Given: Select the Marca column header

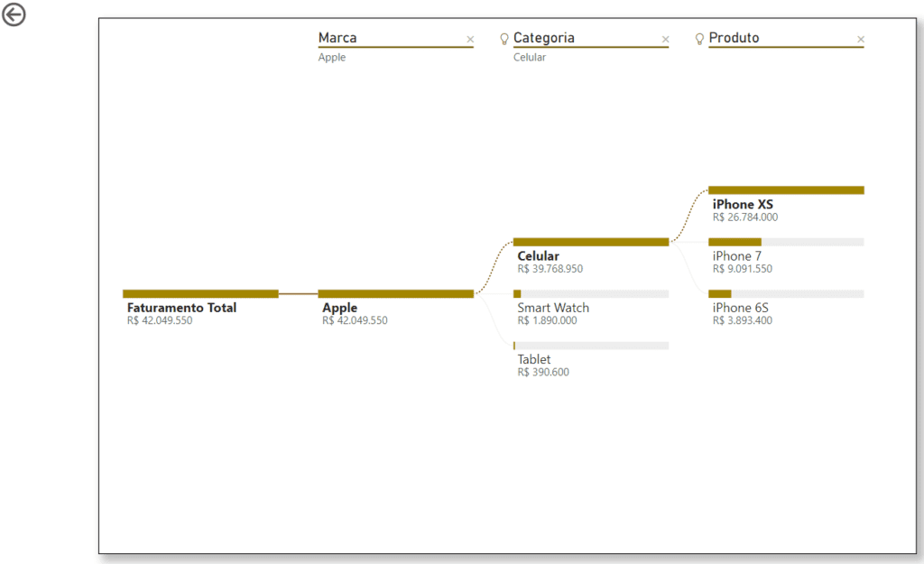Looking at the screenshot, I should [x=337, y=38].
